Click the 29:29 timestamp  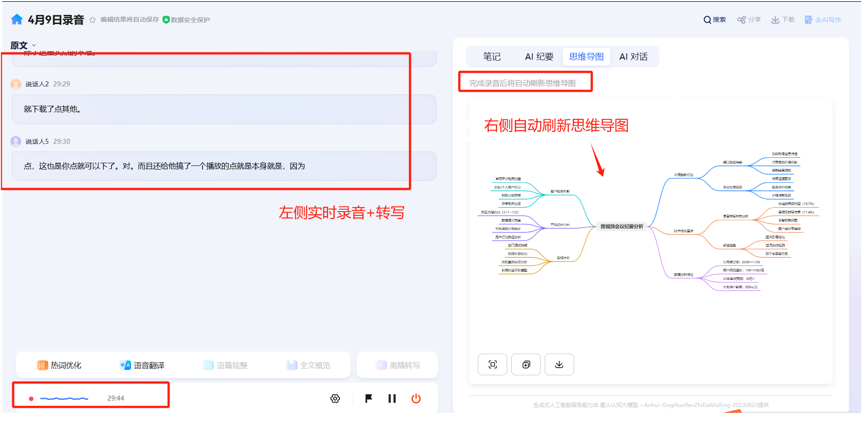coord(61,84)
